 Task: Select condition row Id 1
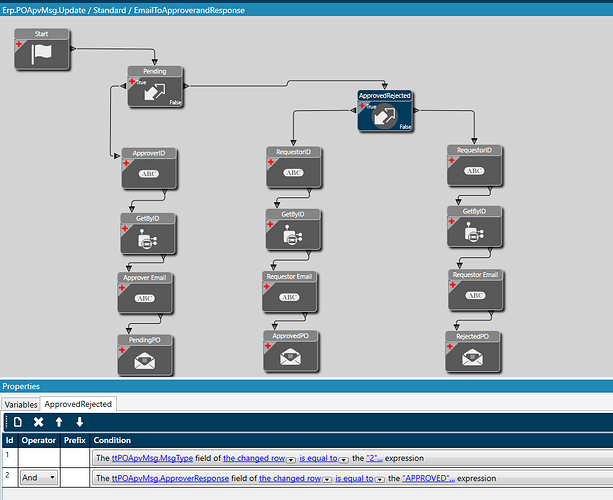click(10, 457)
